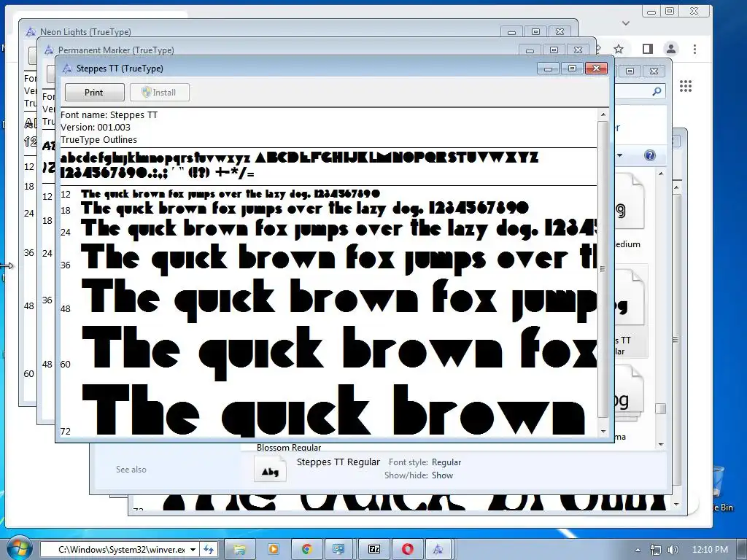Viewport: 747px width, 560px height.
Task: Show hidden tray icons arrow
Action: pos(638,550)
